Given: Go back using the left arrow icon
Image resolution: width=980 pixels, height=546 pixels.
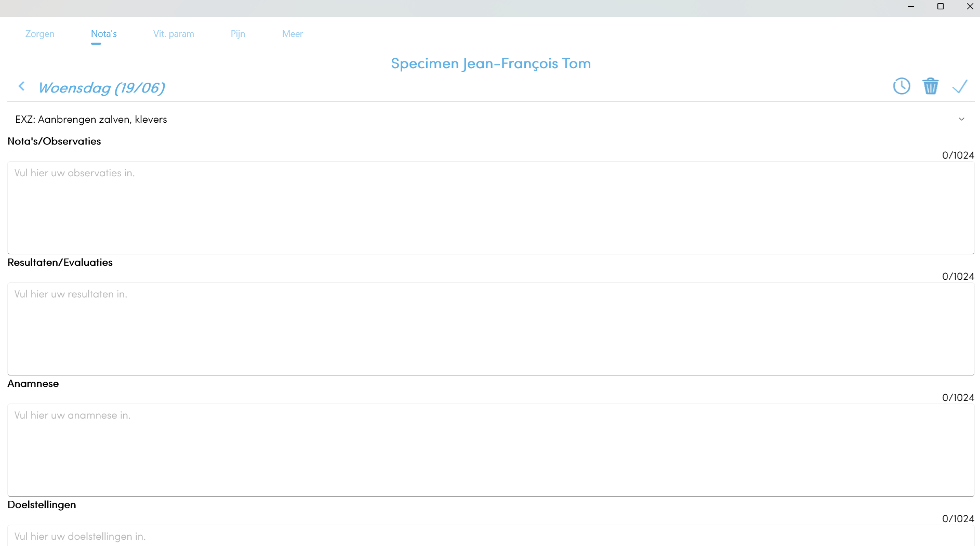Looking at the screenshot, I should click(x=21, y=86).
